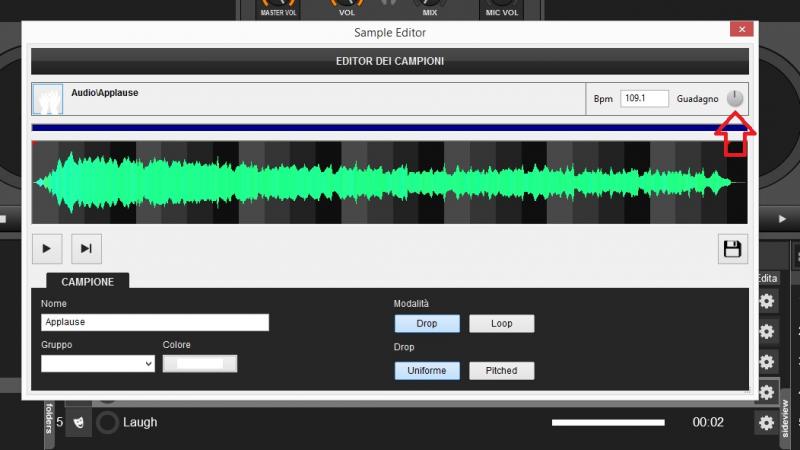Select Drop mode under Modalità
The width and height of the screenshot is (800, 450).
pyautogui.click(x=426, y=324)
